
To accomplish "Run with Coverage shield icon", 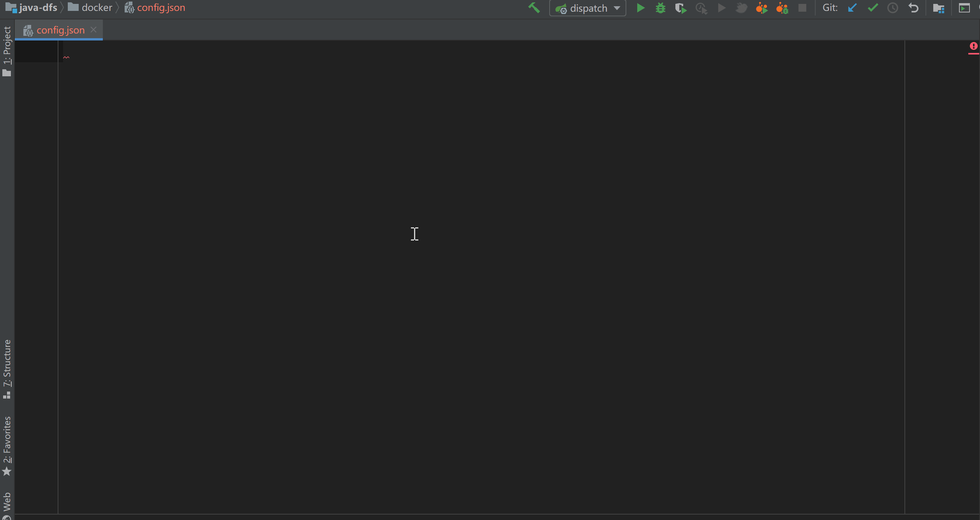I will coord(680,8).
